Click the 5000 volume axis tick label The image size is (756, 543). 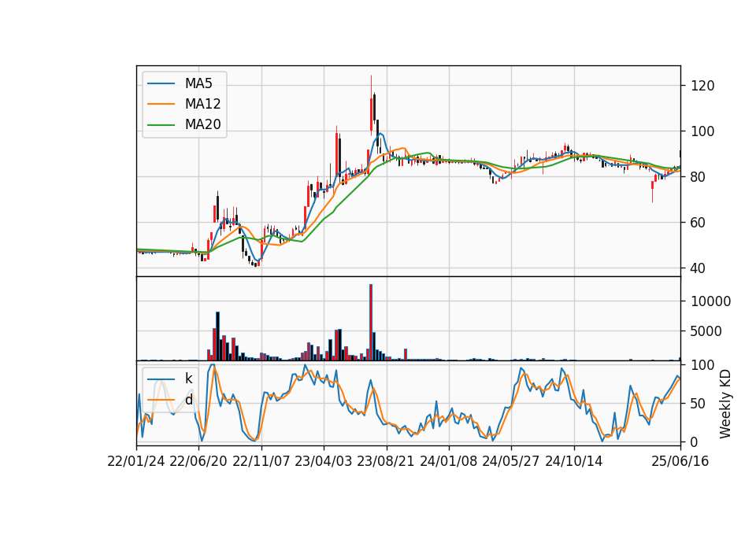point(706,331)
